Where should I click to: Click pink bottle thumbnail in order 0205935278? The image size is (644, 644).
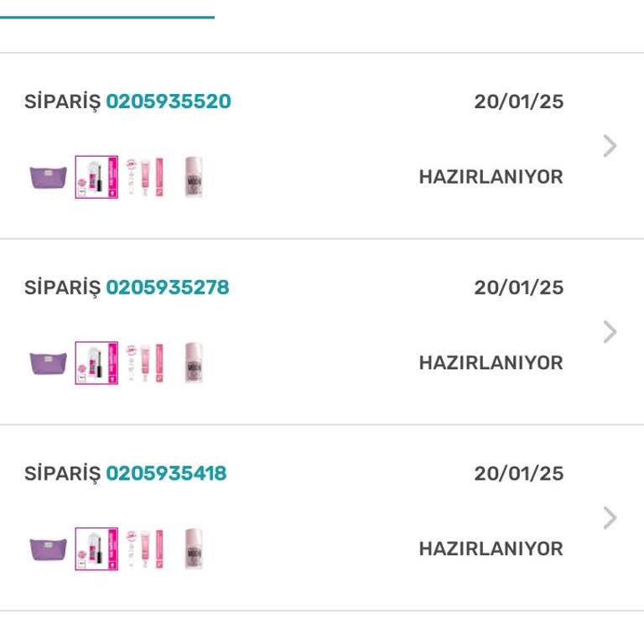click(194, 363)
